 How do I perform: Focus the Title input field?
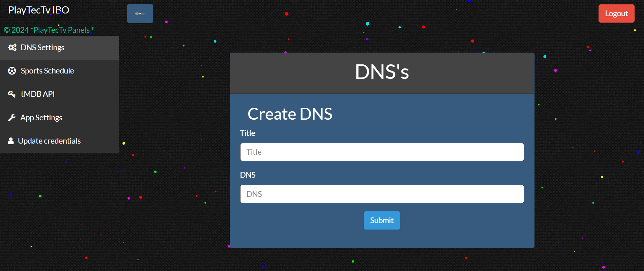click(x=382, y=152)
